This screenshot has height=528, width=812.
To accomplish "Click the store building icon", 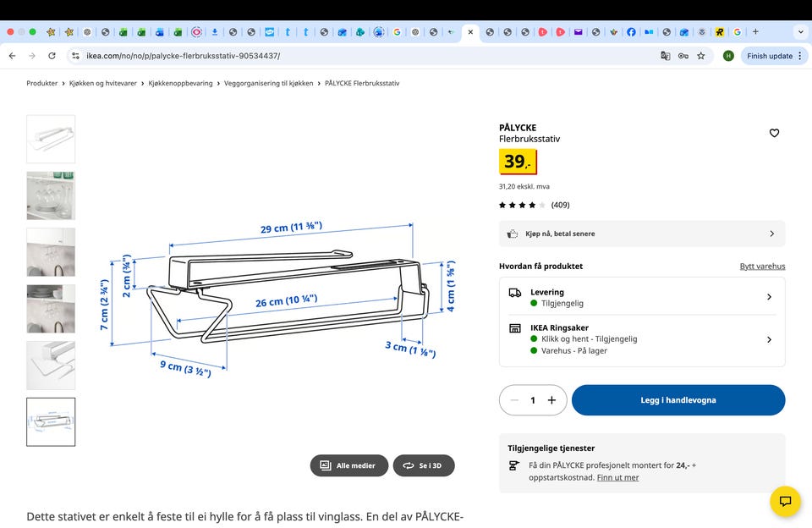I will pyautogui.click(x=515, y=328).
